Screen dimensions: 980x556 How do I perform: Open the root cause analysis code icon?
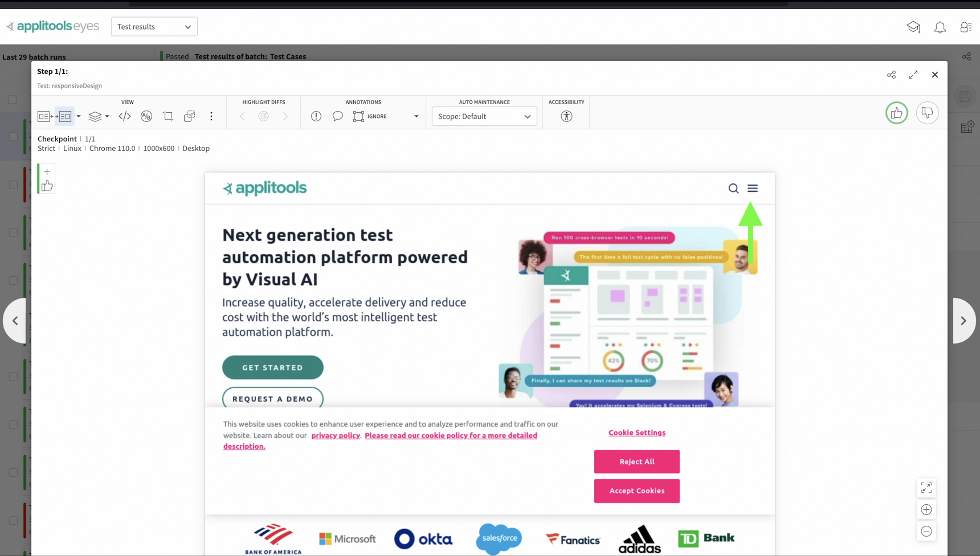tap(125, 116)
